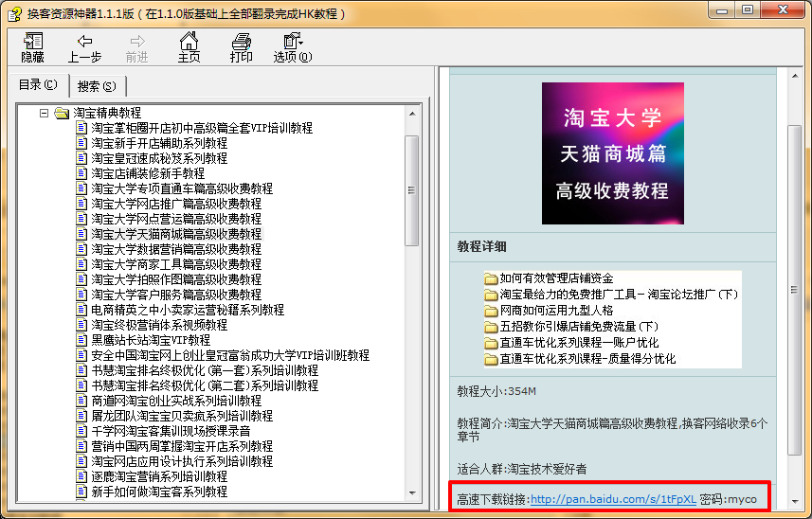Click document icon beside 淘宝店铺装修新手教程
812x519 pixels.
coord(81,172)
